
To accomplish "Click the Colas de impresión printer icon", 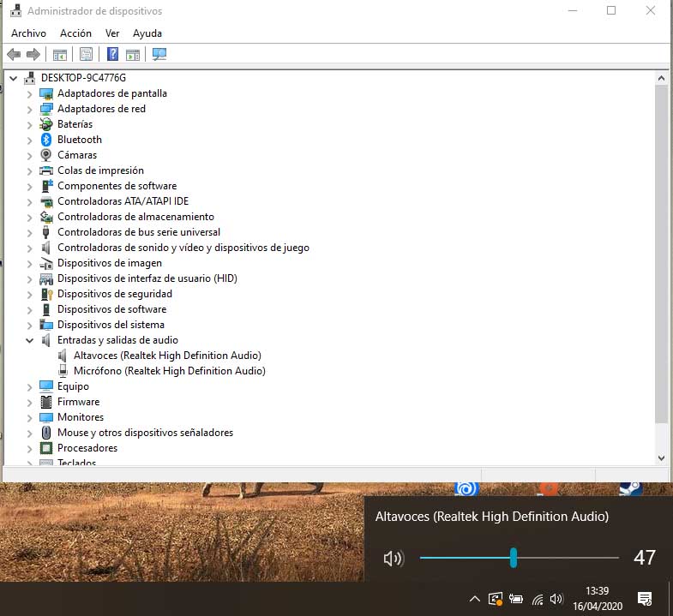I will pyautogui.click(x=46, y=170).
